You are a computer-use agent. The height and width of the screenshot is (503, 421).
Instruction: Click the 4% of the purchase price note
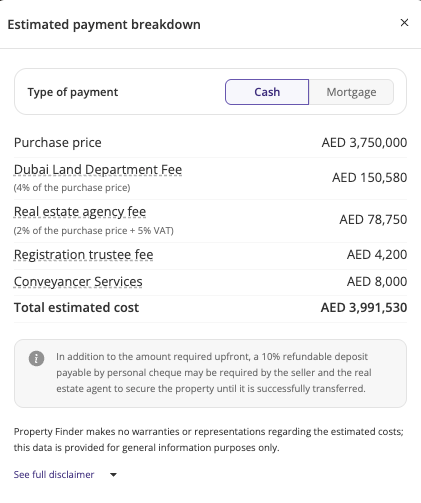(72, 188)
